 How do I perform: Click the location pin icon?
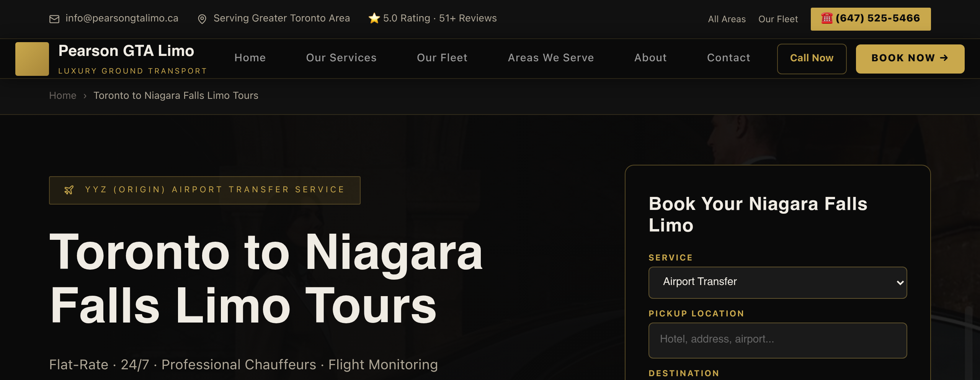click(x=202, y=19)
